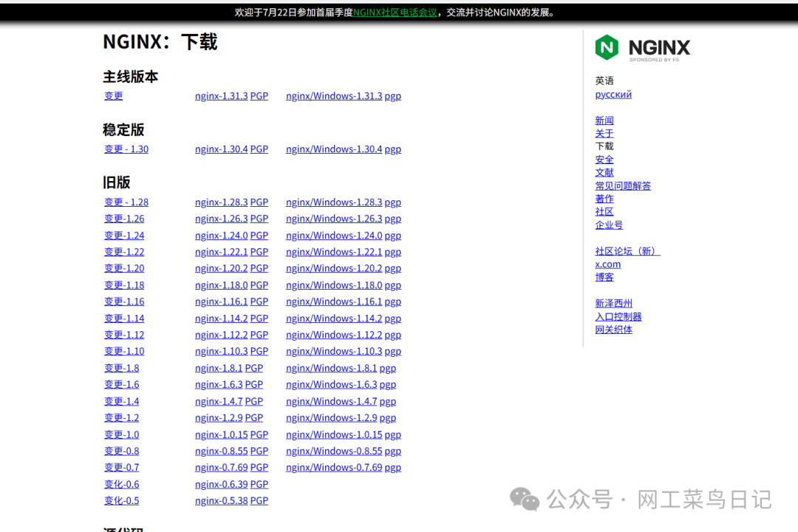This screenshot has height=532, width=798.
Task: Switch language to русский
Action: [613, 94]
